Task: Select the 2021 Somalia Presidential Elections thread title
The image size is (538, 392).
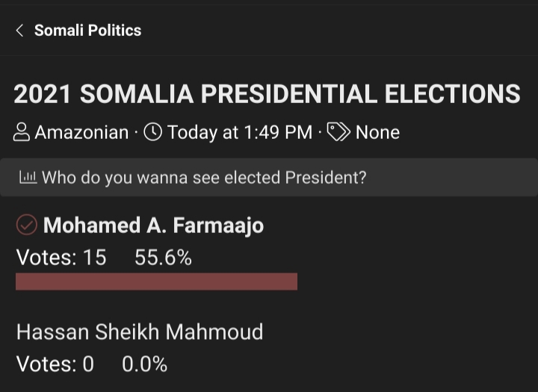Action: (x=267, y=94)
